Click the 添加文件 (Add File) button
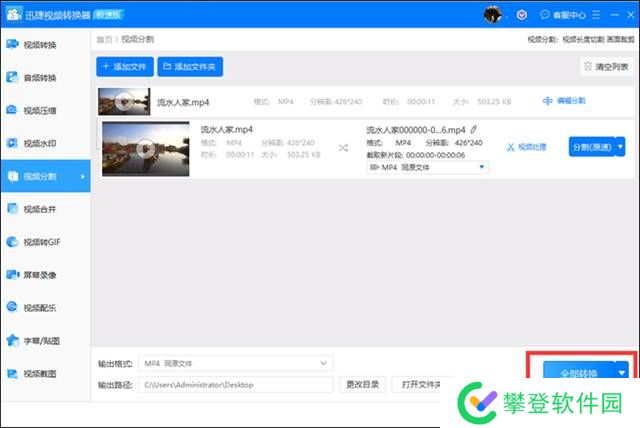Viewport: 640px width, 428px height. click(125, 66)
